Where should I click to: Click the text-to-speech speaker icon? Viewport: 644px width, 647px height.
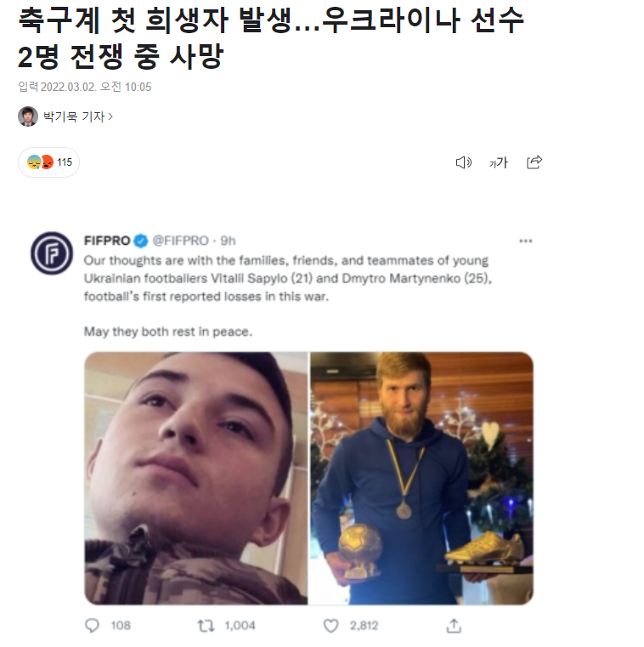click(463, 162)
